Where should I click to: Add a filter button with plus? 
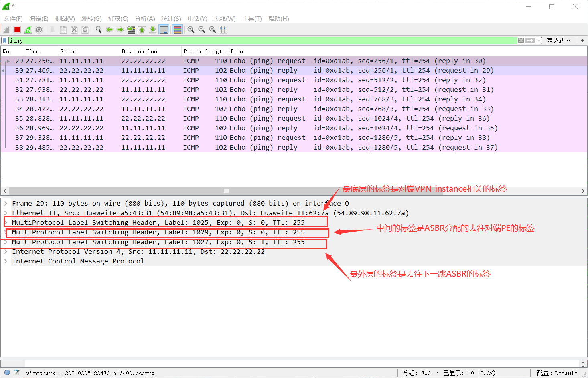[x=582, y=40]
